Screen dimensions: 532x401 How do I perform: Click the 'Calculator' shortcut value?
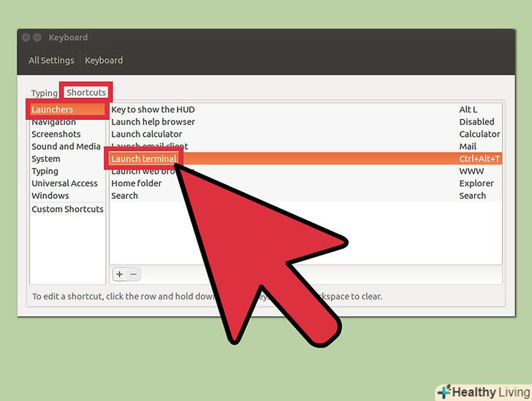point(479,134)
